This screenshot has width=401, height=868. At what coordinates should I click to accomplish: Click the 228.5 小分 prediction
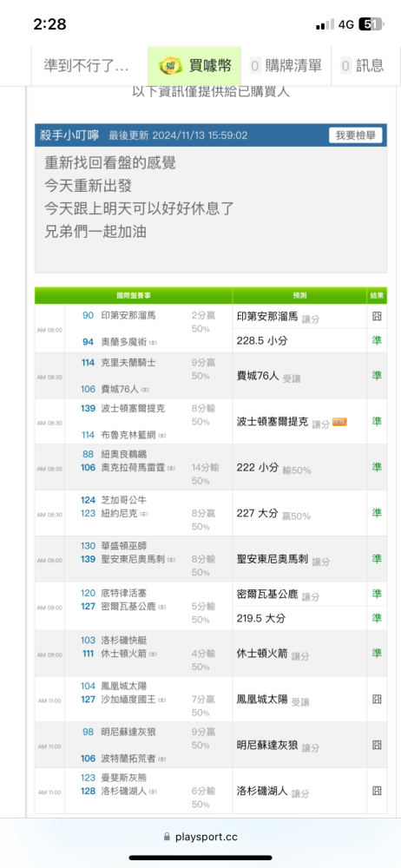coord(262,341)
